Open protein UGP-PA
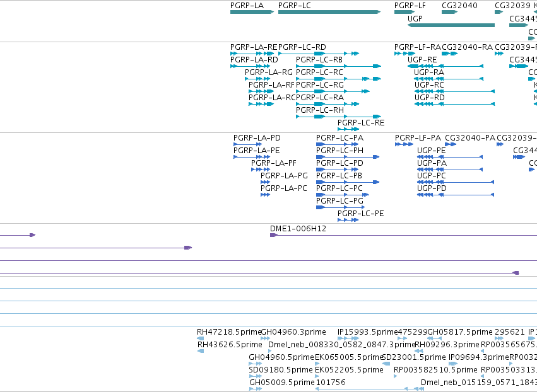 pos(432,163)
